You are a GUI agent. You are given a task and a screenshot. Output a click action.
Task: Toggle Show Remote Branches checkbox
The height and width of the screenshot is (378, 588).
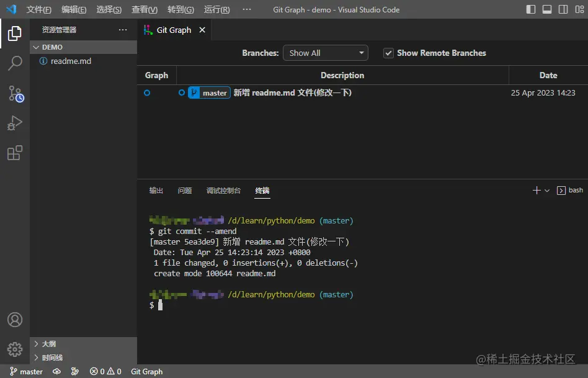point(388,53)
